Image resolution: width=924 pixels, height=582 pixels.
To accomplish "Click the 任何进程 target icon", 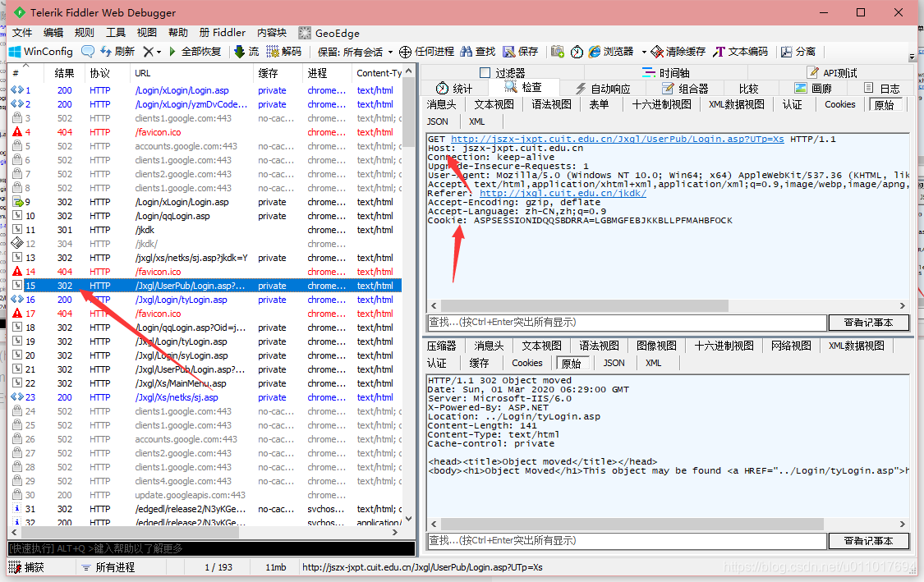I will 406,52.
